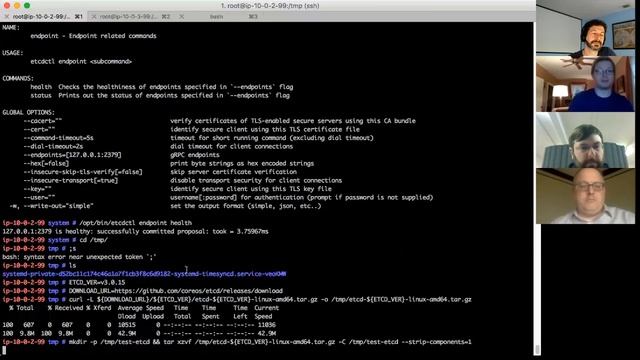Select the video thumbnail of the bearded man with headphones
The width and height of the screenshot is (640, 360).
585,28
